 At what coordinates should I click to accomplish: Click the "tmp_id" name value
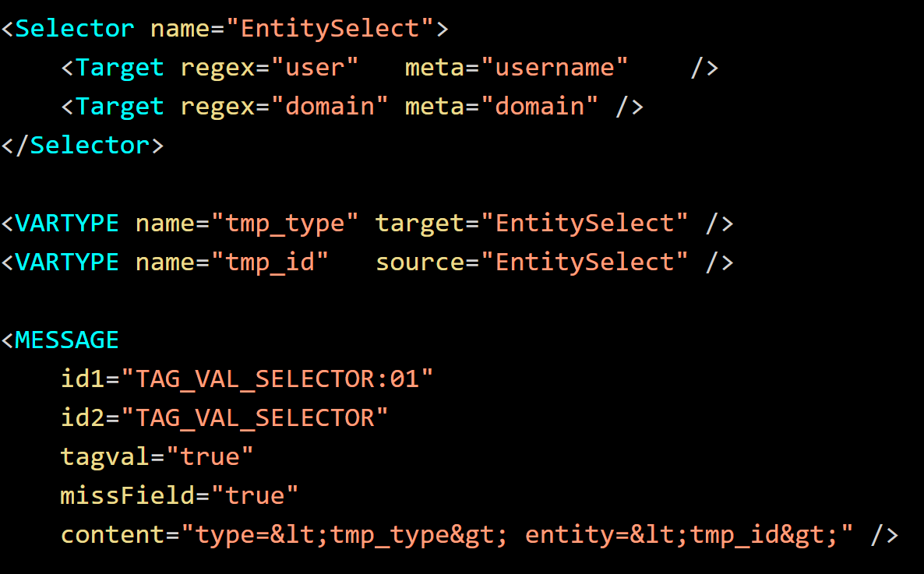coord(270,262)
